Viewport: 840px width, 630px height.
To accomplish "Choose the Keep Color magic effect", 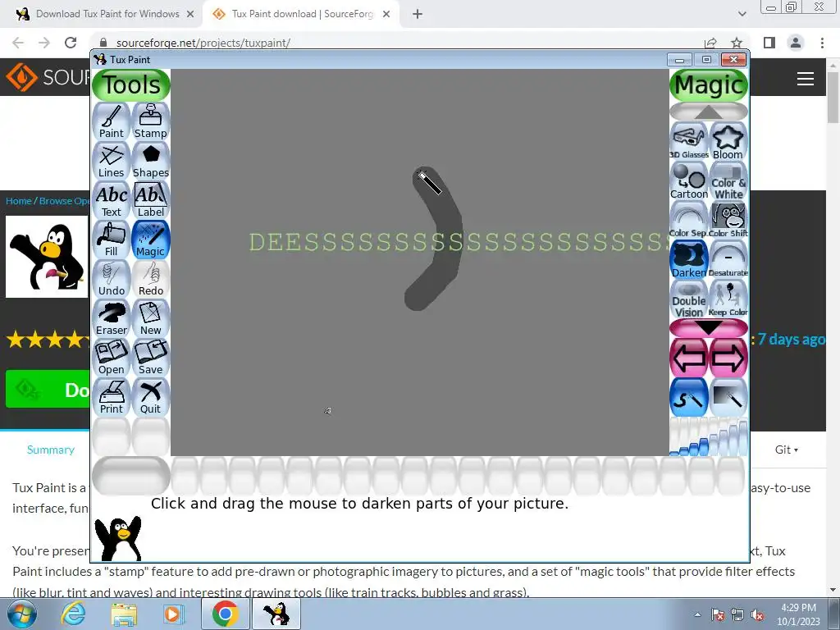I will [728, 299].
